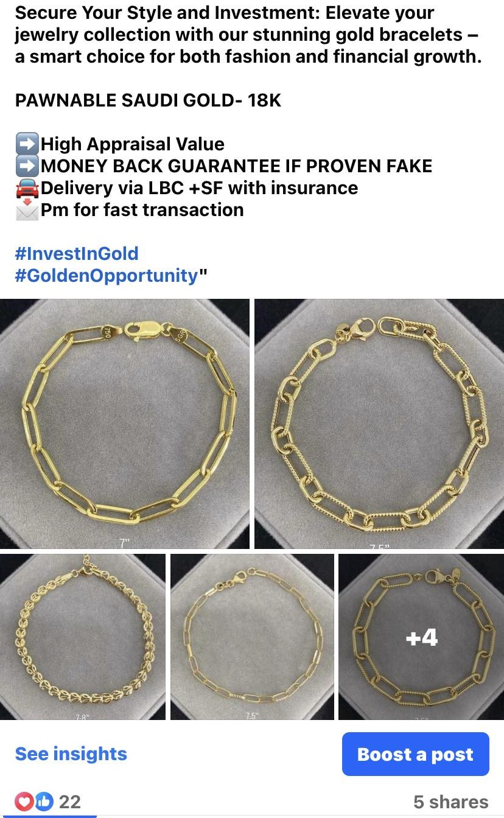Tap the Secure Your Style post caption
This screenshot has width=504, height=818.
pos(248,34)
